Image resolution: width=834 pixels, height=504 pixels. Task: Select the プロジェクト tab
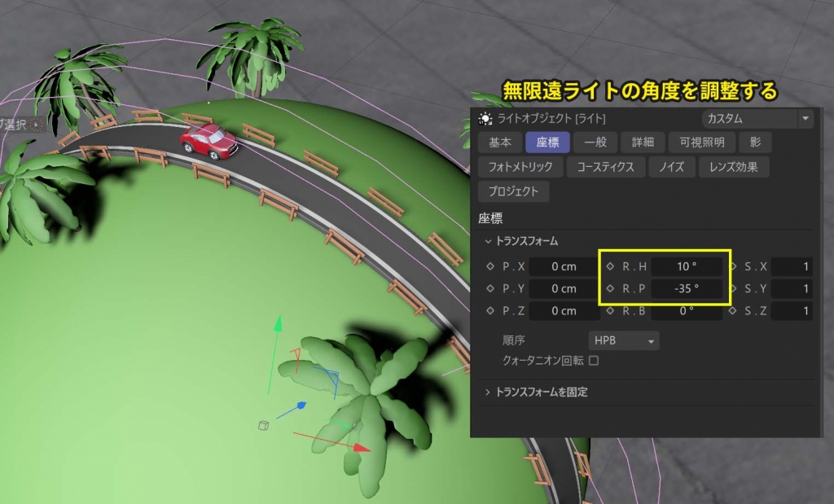pyautogui.click(x=513, y=191)
